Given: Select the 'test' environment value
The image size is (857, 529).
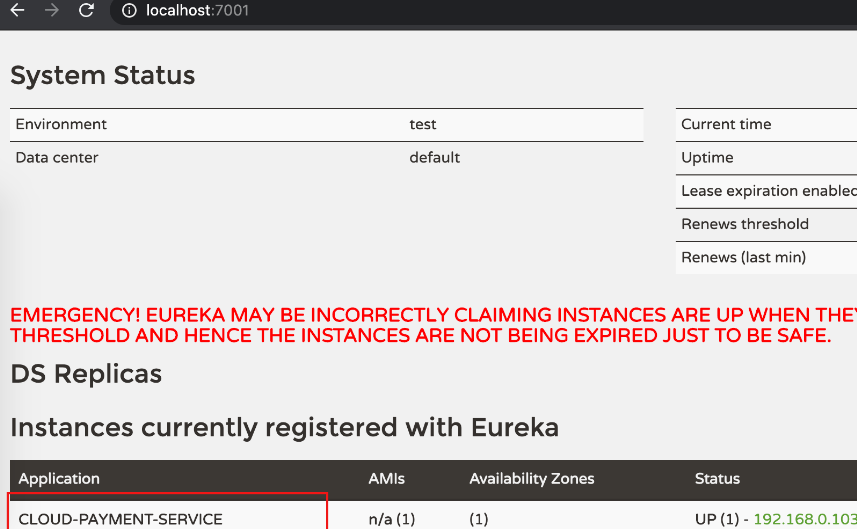Looking at the screenshot, I should click(423, 125).
